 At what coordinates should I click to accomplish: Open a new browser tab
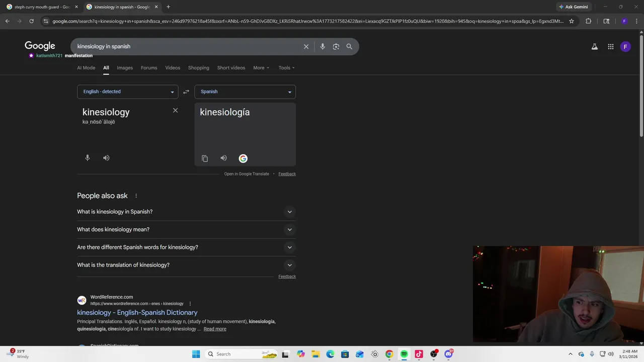point(168,7)
